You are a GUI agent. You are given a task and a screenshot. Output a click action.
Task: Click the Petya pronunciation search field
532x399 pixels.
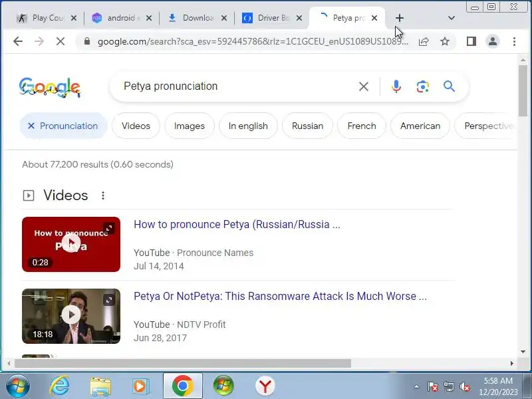point(237,86)
